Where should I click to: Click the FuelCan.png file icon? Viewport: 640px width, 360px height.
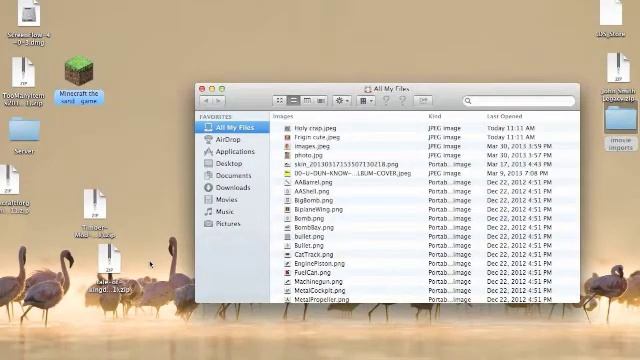click(x=287, y=273)
